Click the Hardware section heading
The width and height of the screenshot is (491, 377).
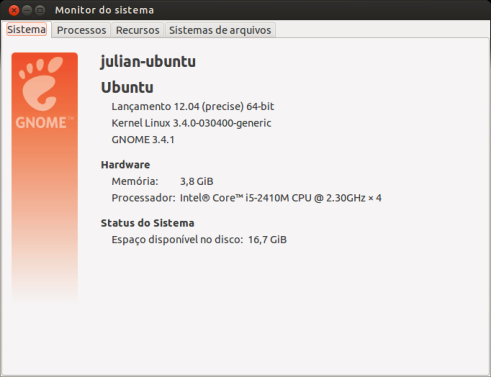coord(125,165)
